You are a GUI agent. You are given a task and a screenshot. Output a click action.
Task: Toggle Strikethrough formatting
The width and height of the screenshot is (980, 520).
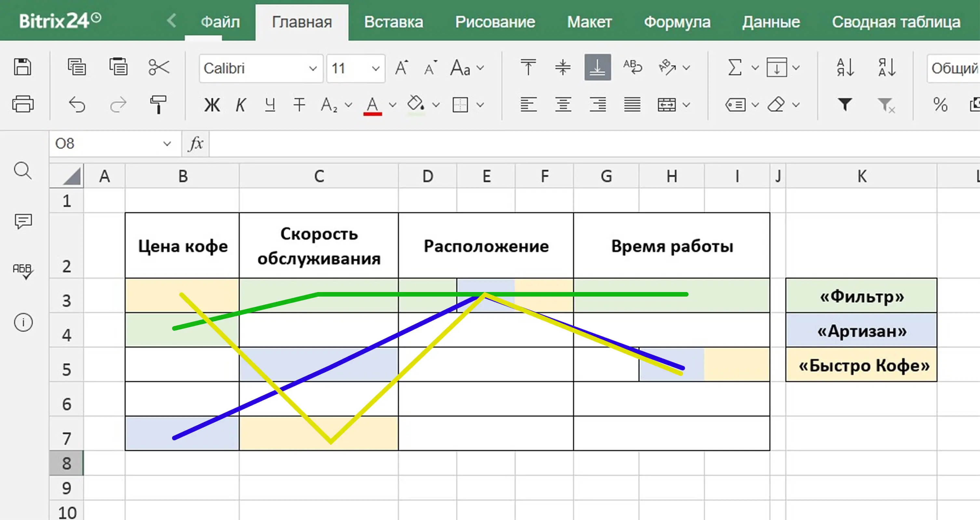[300, 105]
